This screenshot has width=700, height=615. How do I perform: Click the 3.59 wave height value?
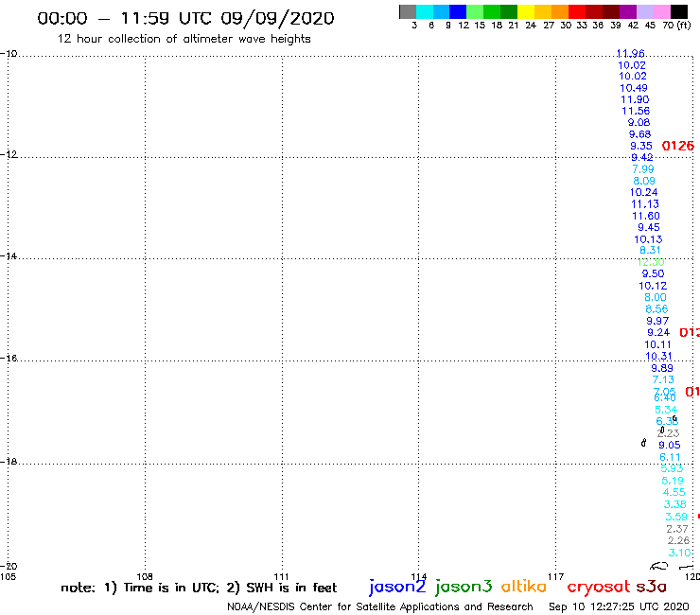676,518
